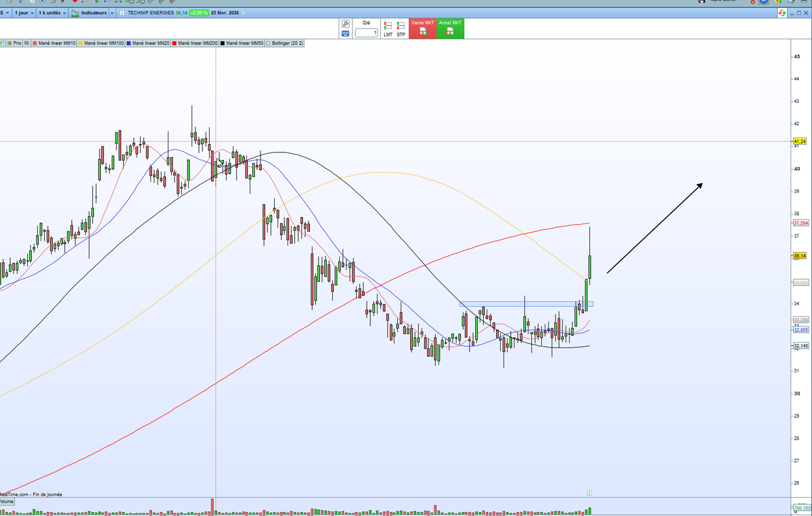
Task: Click the Indicateurs button
Action: [x=89, y=13]
